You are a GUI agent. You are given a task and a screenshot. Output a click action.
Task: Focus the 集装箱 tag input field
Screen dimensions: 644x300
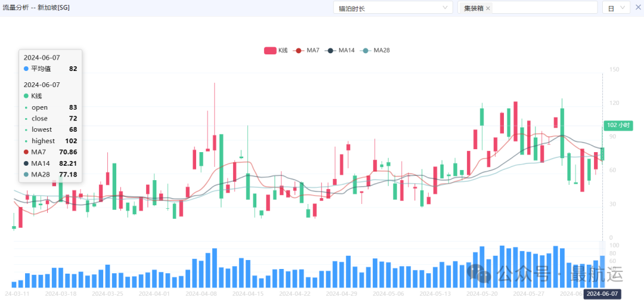(x=527, y=8)
